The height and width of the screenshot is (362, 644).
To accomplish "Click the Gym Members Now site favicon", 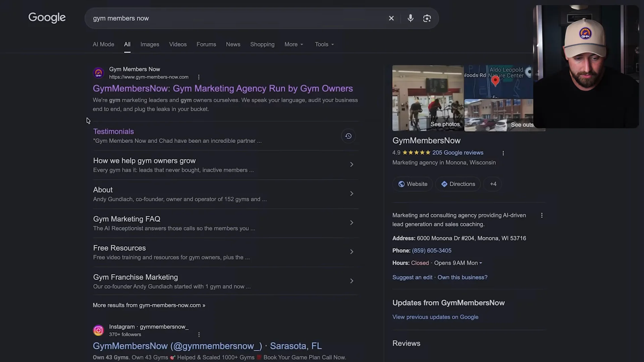I will pos(98,73).
